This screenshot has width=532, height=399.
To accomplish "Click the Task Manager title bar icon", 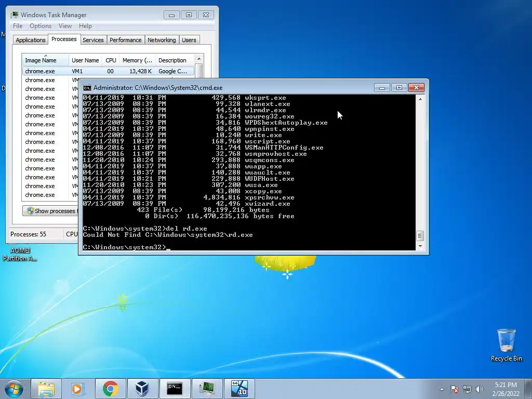I will pos(15,15).
